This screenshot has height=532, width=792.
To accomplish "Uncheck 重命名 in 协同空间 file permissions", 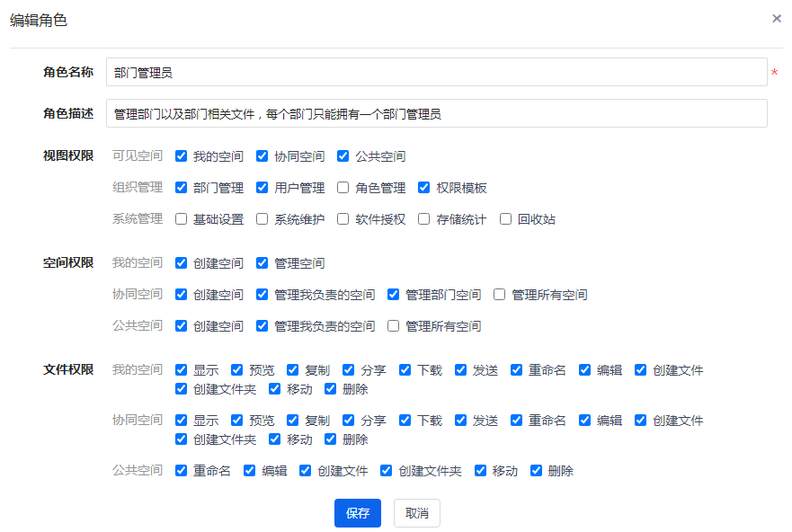I will (x=516, y=420).
